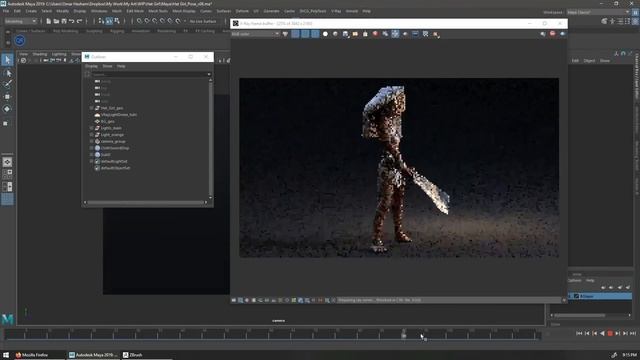
Task: Toggle the red channel button in V-Ray frame buffer
Action: tap(295, 34)
